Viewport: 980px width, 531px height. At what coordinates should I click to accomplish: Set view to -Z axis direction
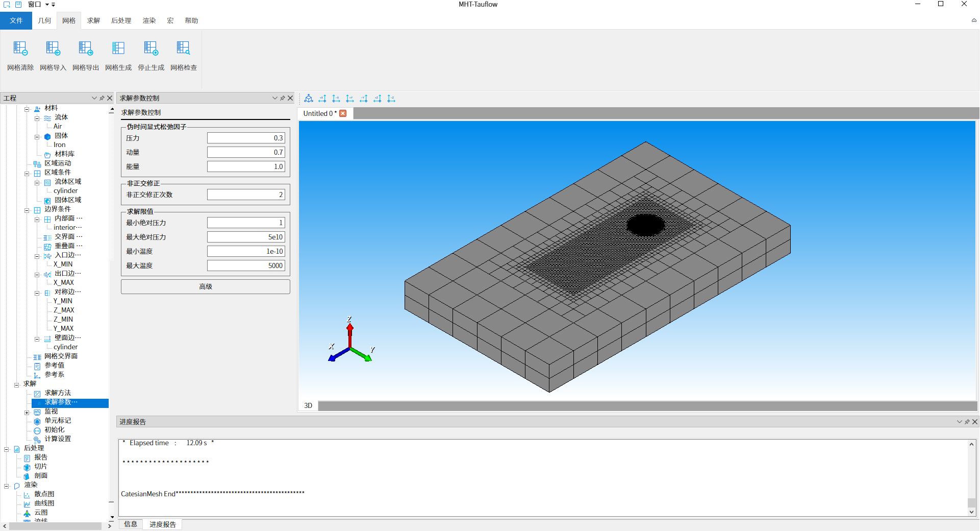point(391,99)
